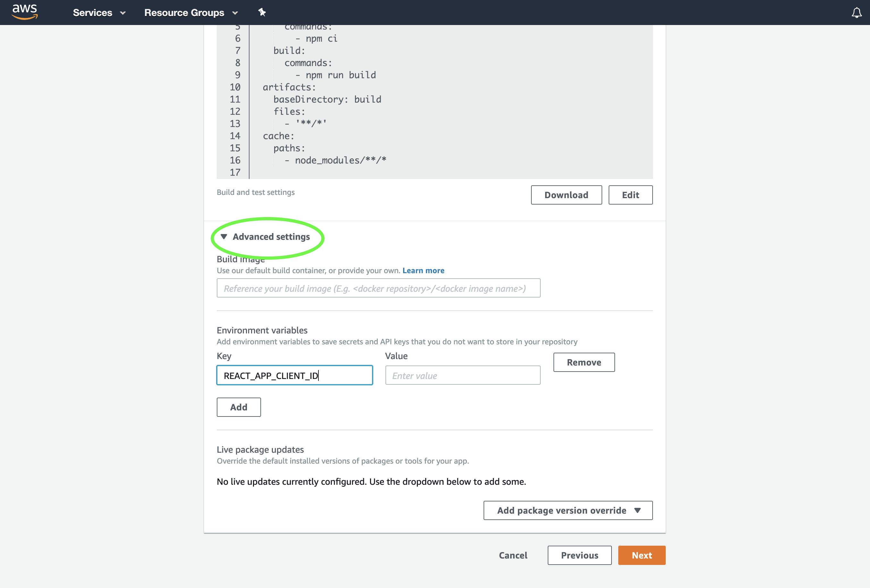The image size is (870, 588).
Task: Click the Remove environment variable button
Action: point(583,362)
